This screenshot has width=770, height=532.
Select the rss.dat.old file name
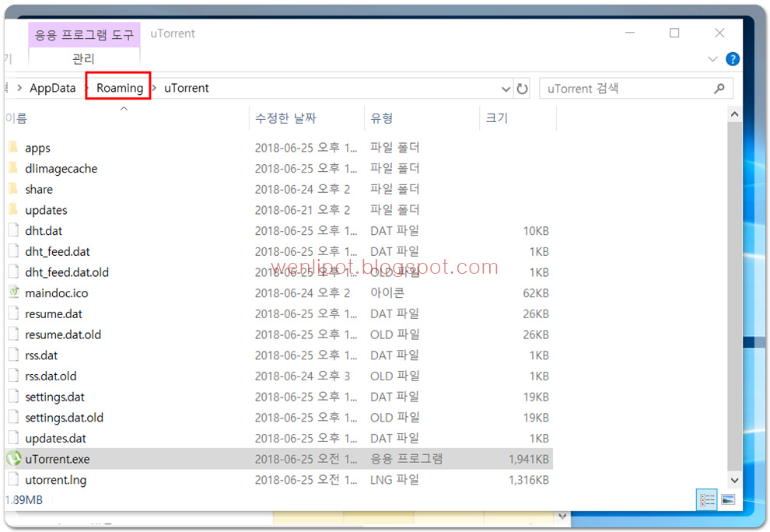51,376
